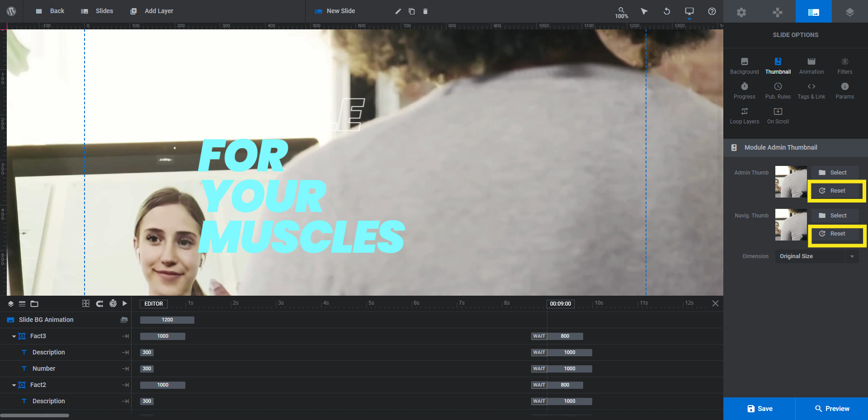Screen dimensions: 868x420
Task: Click the timeline horizontal scrollbar
Action: (35, 415)
